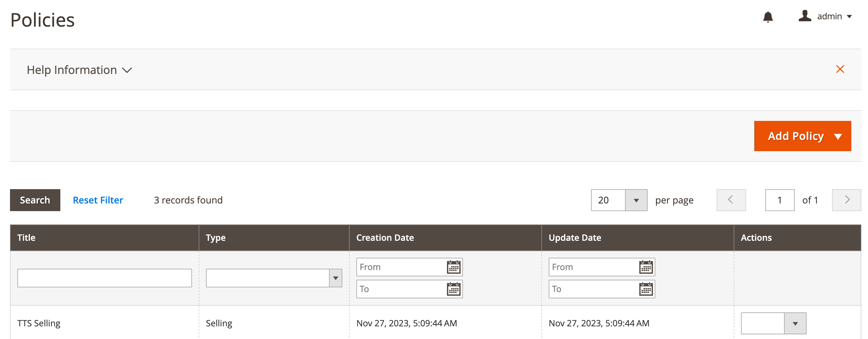Open the notifications bell icon
The height and width of the screenshot is (339, 868).
[x=768, y=17]
